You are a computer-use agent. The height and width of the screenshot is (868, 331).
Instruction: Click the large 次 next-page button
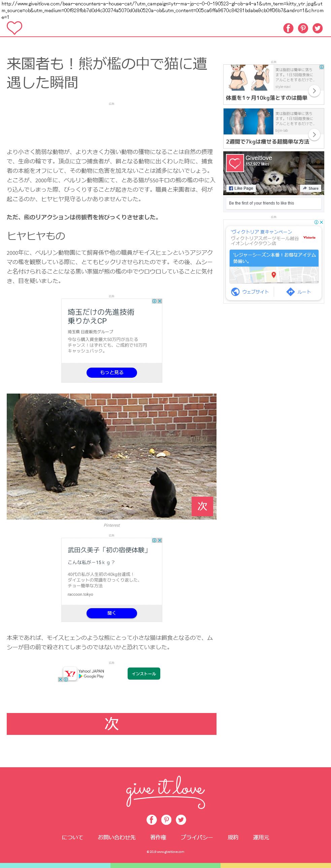click(111, 724)
